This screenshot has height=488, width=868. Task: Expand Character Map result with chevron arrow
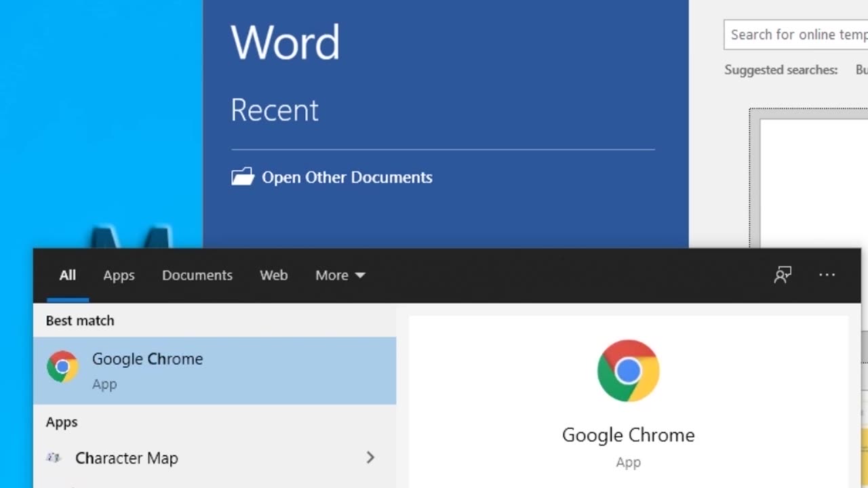point(370,457)
